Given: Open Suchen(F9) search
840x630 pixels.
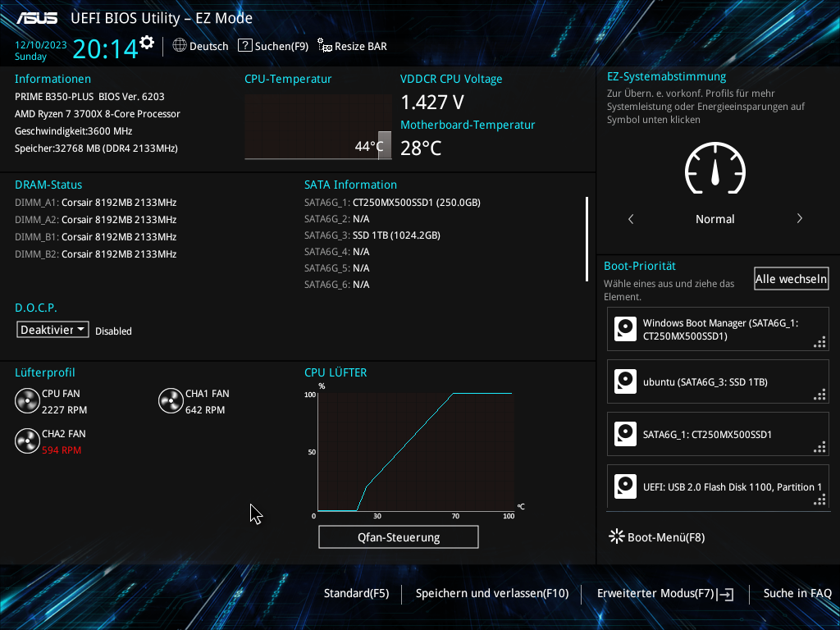Looking at the screenshot, I should [273, 46].
